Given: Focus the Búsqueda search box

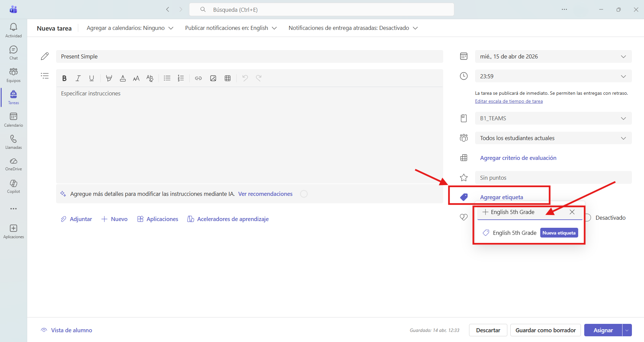Looking at the screenshot, I should (322, 9).
